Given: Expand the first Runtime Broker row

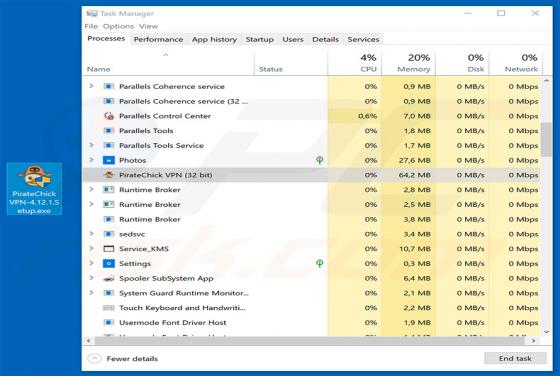Looking at the screenshot, I should point(91,189).
